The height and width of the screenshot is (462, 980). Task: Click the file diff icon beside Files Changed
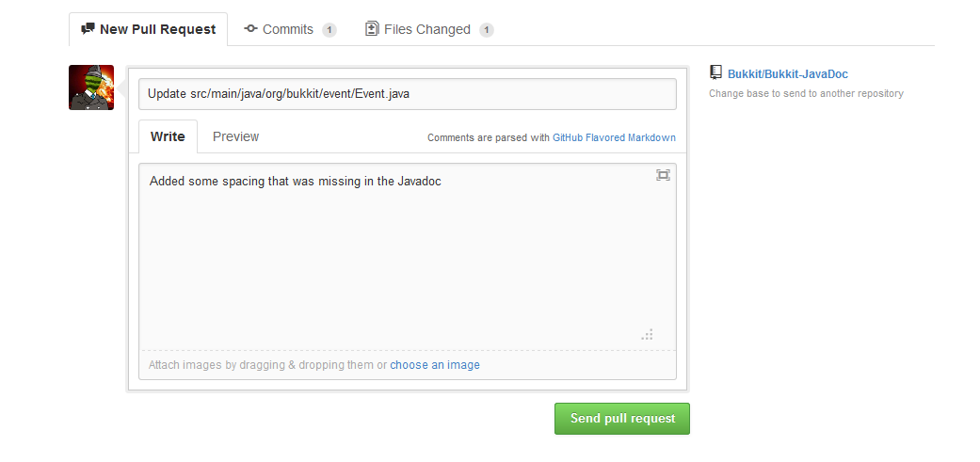coord(372,29)
